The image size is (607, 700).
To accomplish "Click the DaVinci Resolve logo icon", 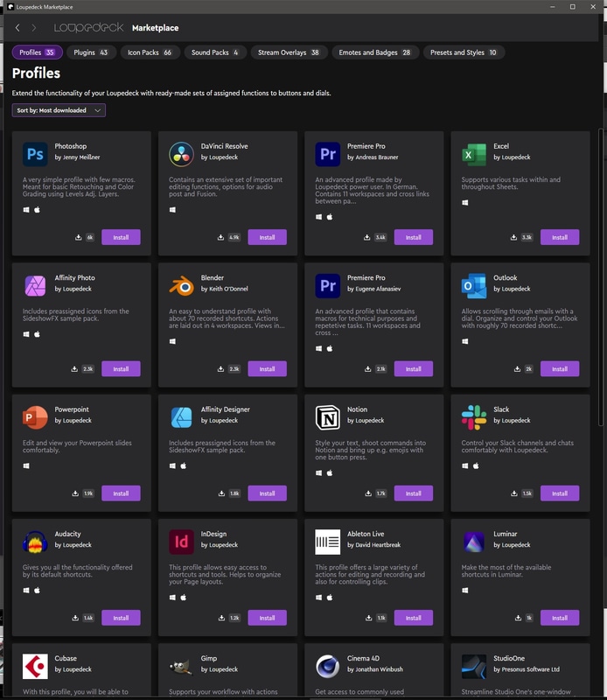I will coord(181,155).
